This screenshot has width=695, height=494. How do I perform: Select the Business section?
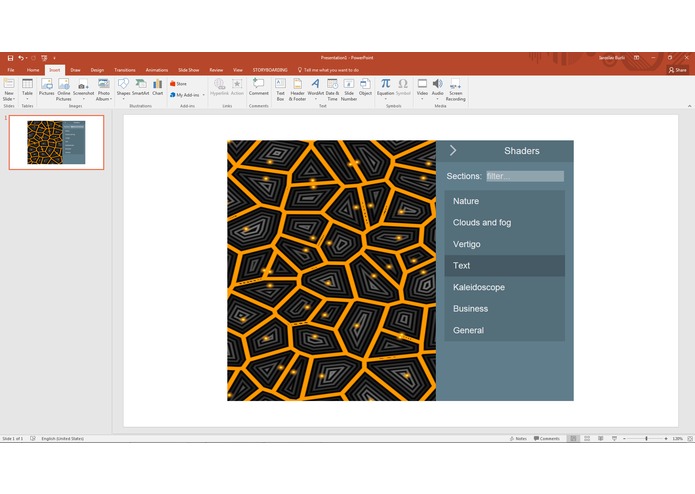504,309
